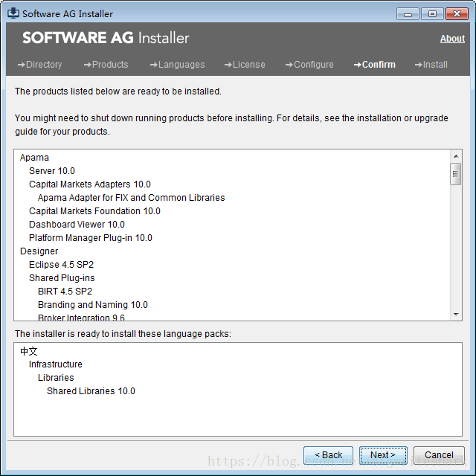Select the Apama entry
This screenshot has width=476, height=476.
(34, 158)
